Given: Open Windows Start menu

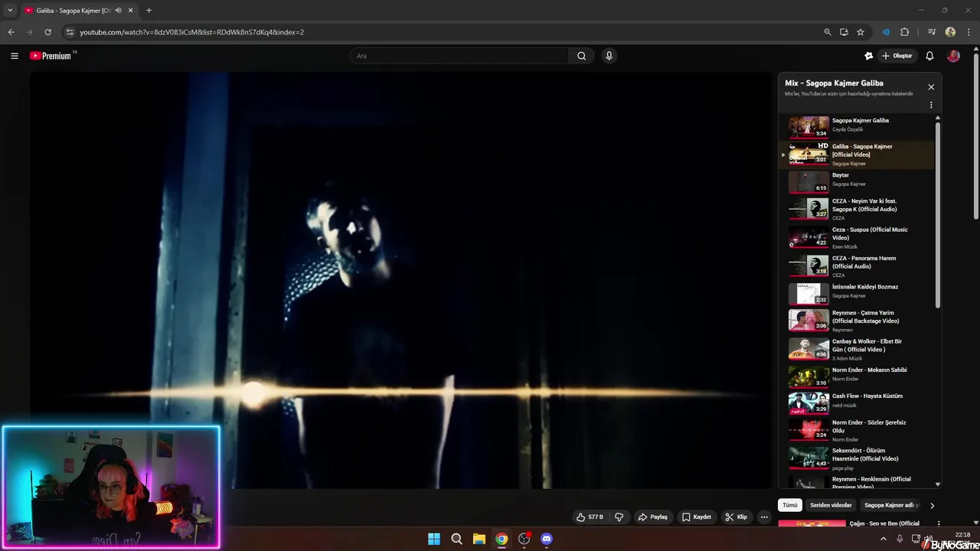Looking at the screenshot, I should 434,539.
